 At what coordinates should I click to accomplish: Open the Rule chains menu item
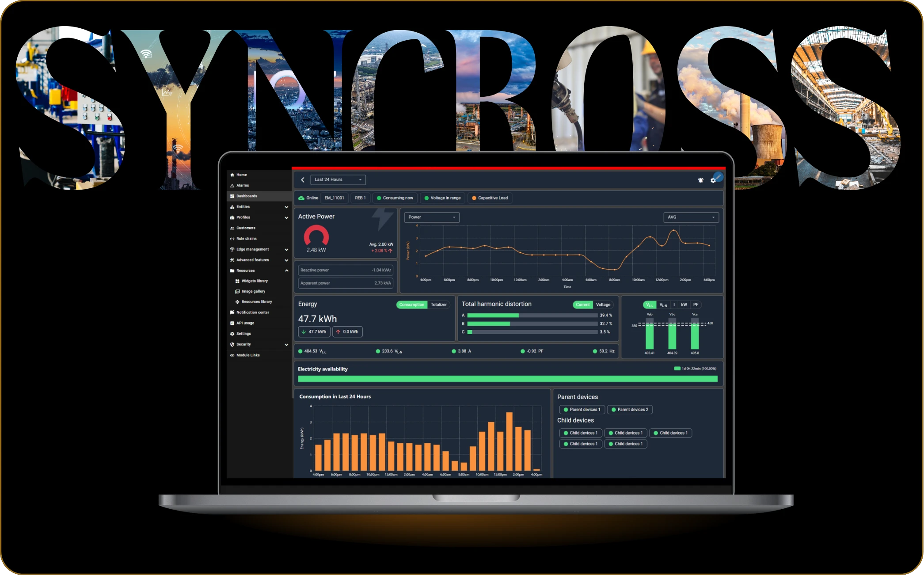(259, 239)
